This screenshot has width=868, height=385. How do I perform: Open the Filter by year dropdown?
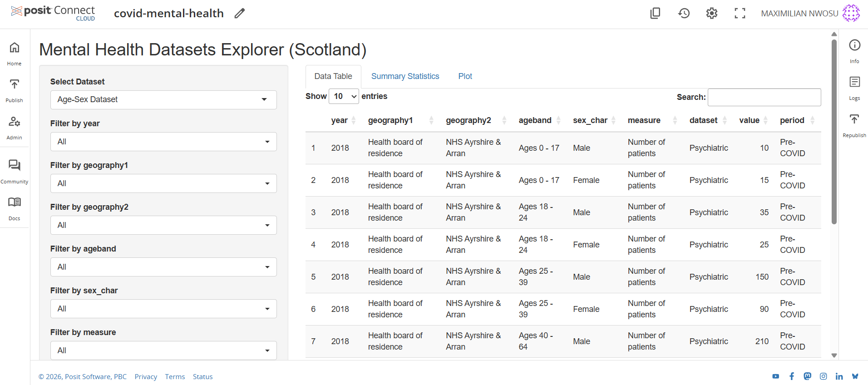click(163, 142)
